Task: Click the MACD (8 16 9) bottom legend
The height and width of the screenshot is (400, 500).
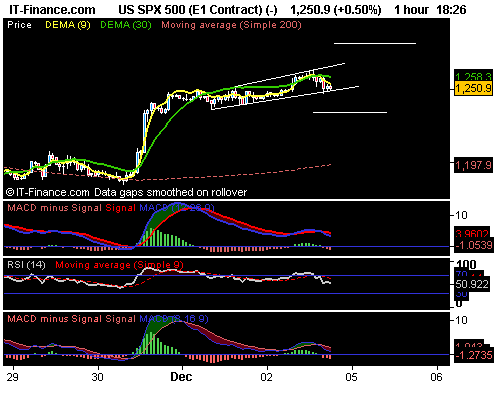Action: [x=174, y=319]
